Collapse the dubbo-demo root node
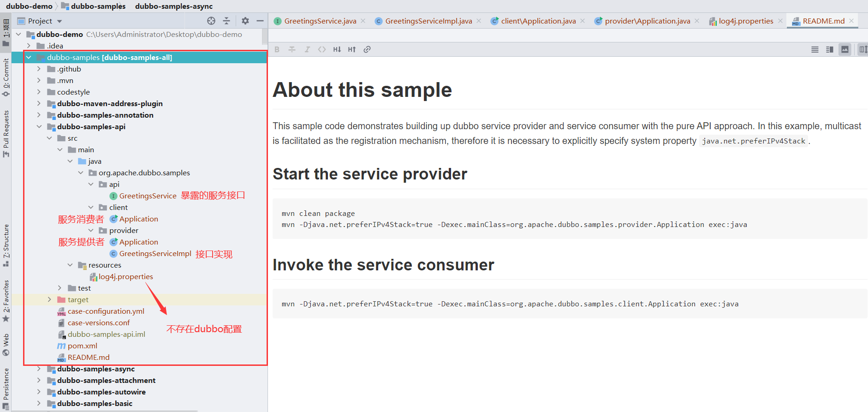 tap(18, 34)
